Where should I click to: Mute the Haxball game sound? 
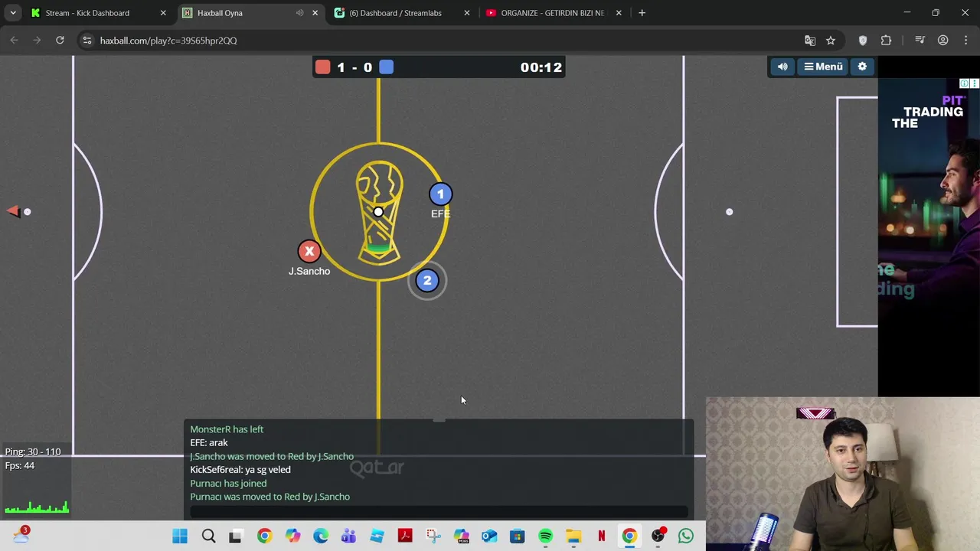tap(782, 67)
